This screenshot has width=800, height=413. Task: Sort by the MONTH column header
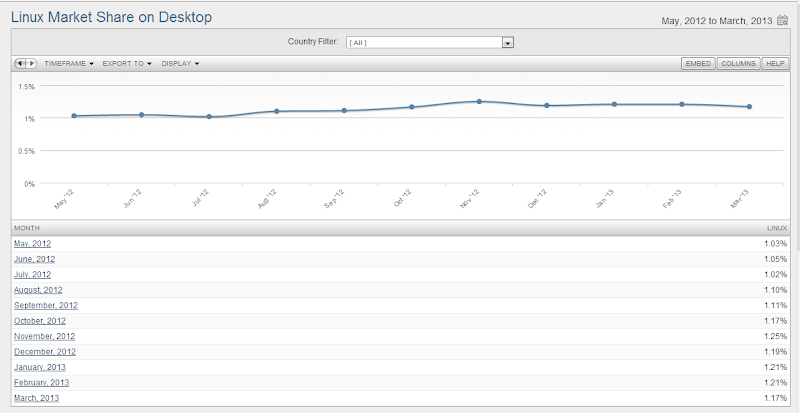click(x=27, y=228)
